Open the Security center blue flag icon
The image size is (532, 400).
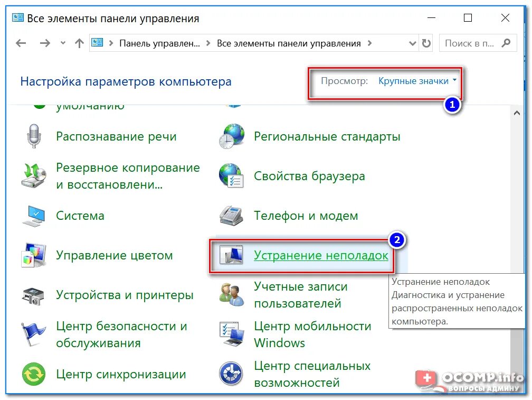tap(33, 334)
